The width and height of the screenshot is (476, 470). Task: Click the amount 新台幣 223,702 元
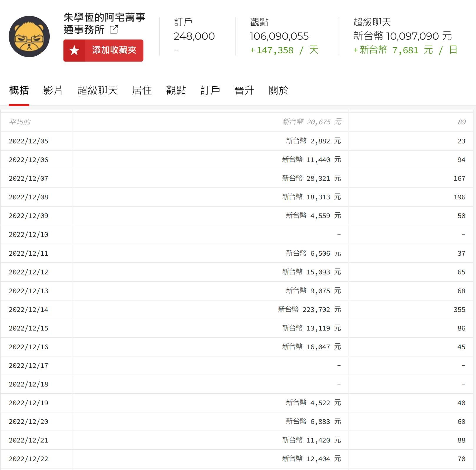coord(310,310)
